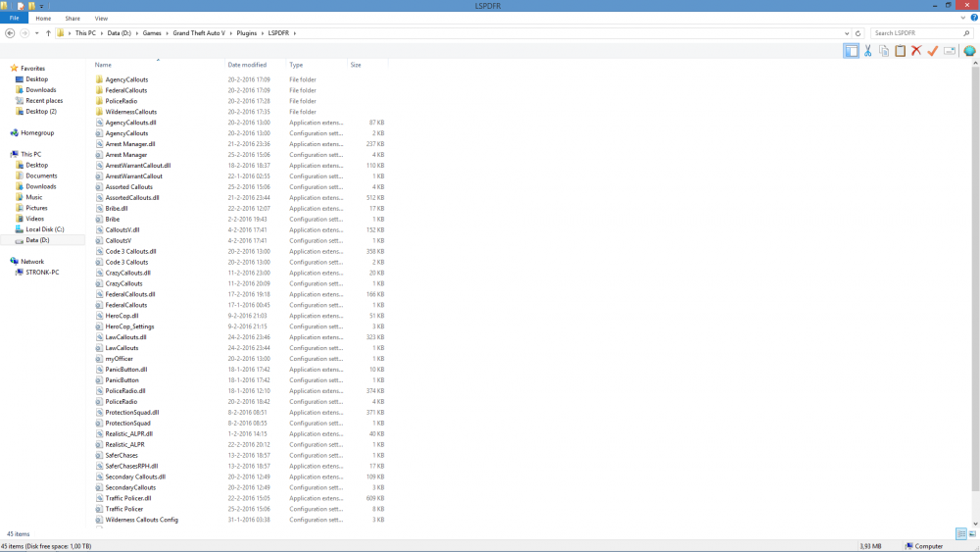This screenshot has width=980, height=552.
Task: Open the ribbon Help question mark
Action: click(974, 18)
